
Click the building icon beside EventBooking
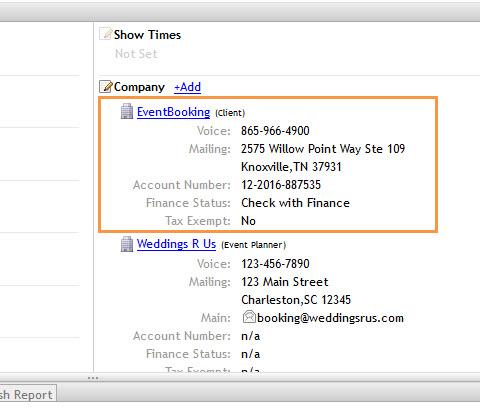127,111
